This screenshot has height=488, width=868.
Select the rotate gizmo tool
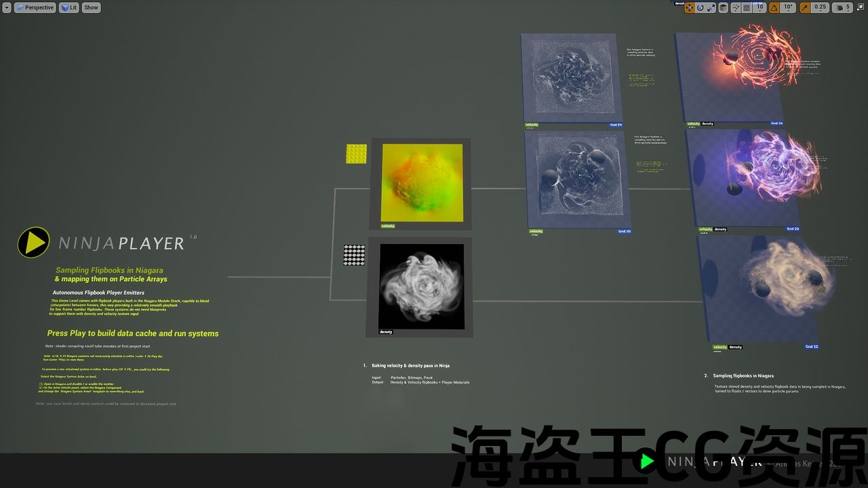(700, 7)
